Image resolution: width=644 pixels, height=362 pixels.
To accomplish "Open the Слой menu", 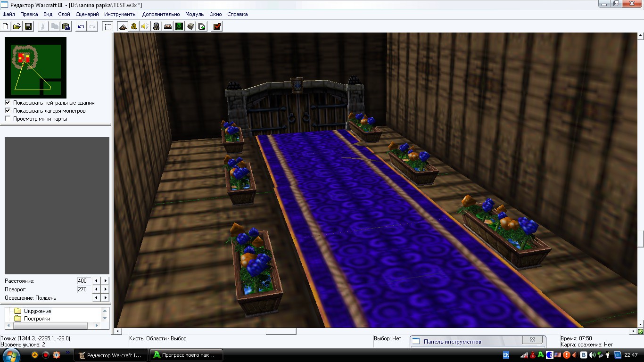I will coord(64,14).
